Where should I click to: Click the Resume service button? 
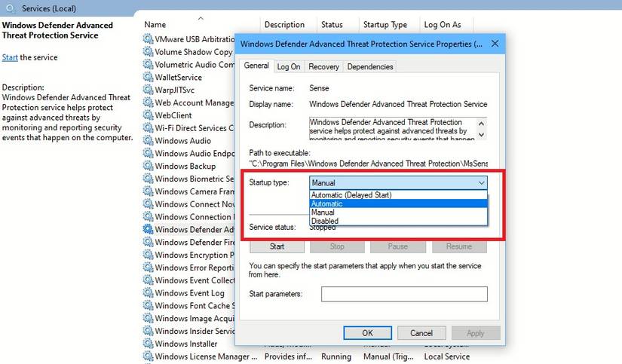pos(459,246)
